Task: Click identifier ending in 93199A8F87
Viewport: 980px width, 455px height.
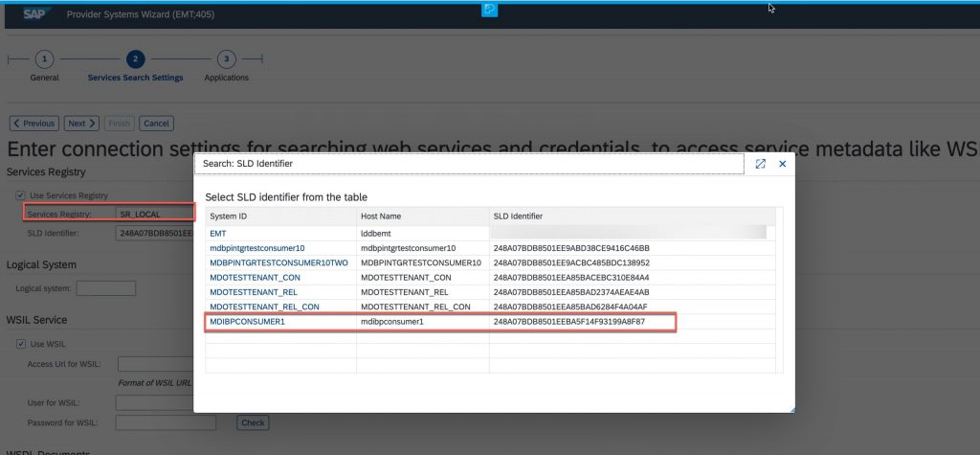Action: pyautogui.click(x=568, y=322)
